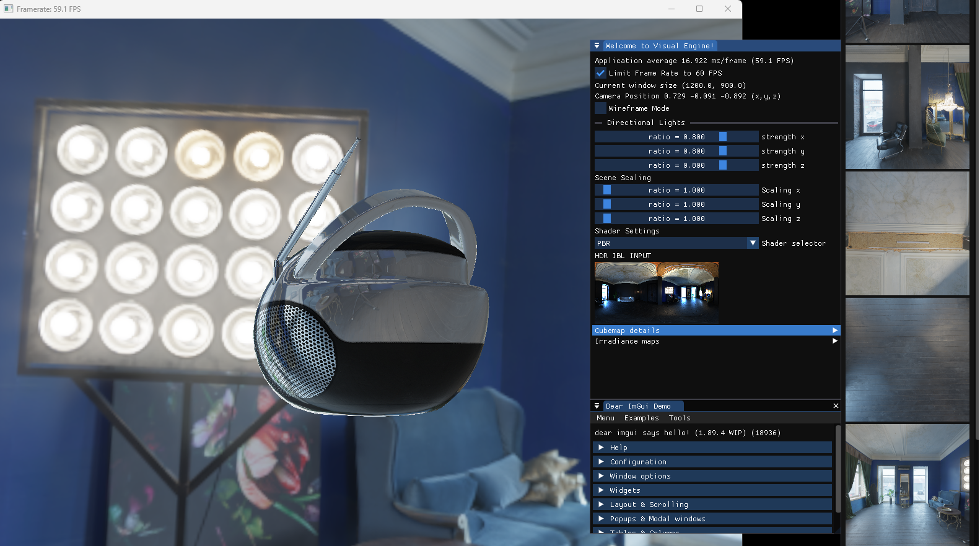Viewport: 980px width, 546px height.
Task: Adjust the strength x slider
Action: 676,137
